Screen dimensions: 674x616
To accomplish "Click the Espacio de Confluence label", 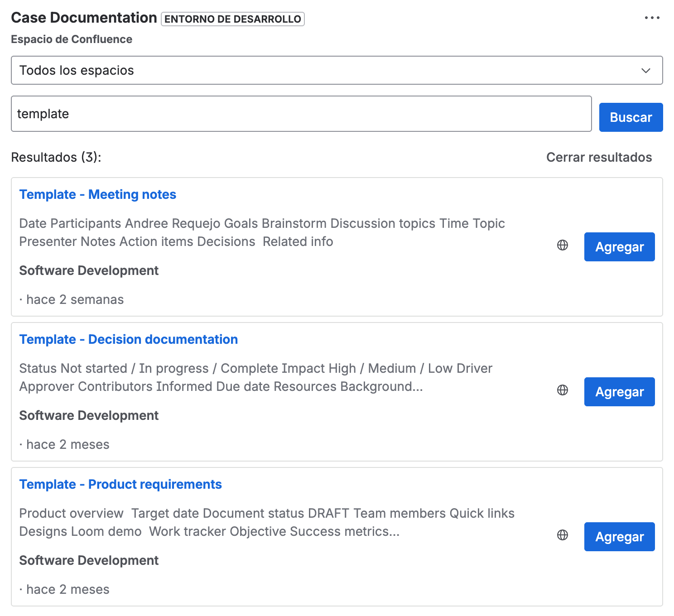I will tap(72, 39).
